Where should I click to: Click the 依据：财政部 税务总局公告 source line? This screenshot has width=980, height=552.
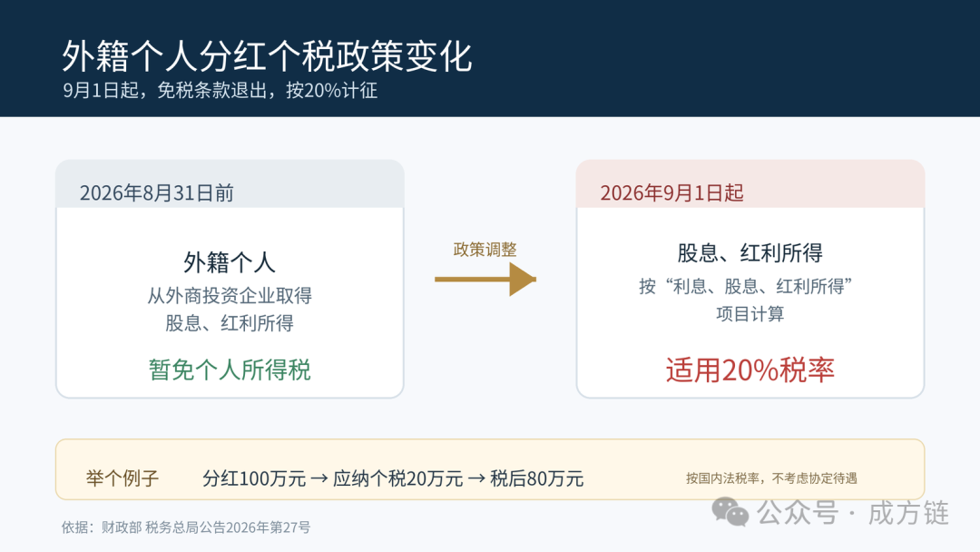pos(186,527)
